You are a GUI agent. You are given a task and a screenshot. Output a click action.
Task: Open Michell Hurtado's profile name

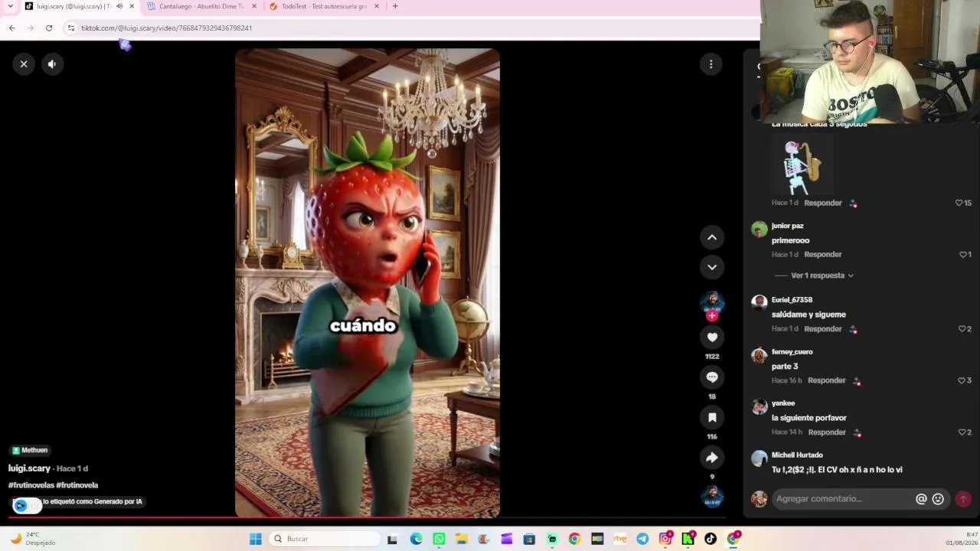click(x=797, y=455)
